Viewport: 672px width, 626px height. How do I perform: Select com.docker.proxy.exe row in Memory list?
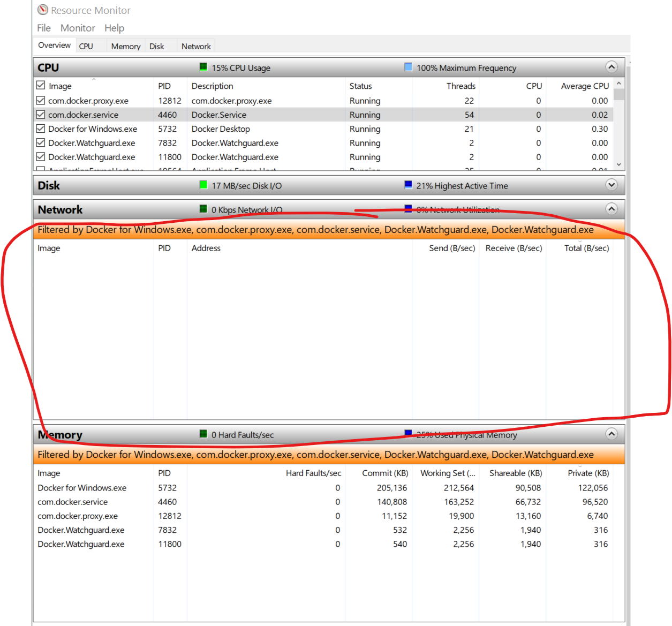tap(323, 516)
